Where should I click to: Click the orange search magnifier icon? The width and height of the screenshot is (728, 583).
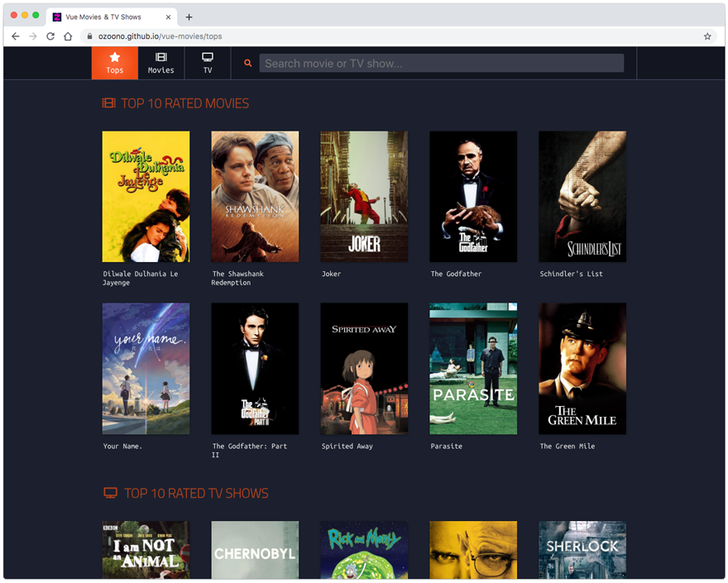(x=248, y=63)
